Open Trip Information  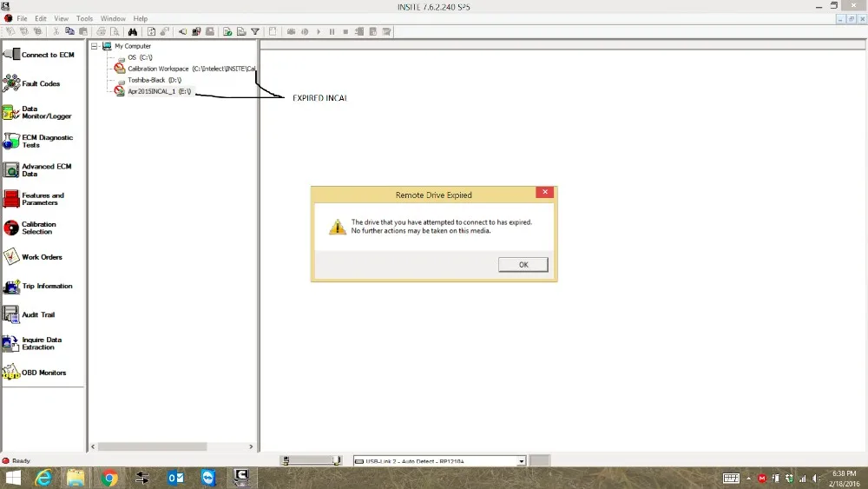pyautogui.click(x=37, y=286)
